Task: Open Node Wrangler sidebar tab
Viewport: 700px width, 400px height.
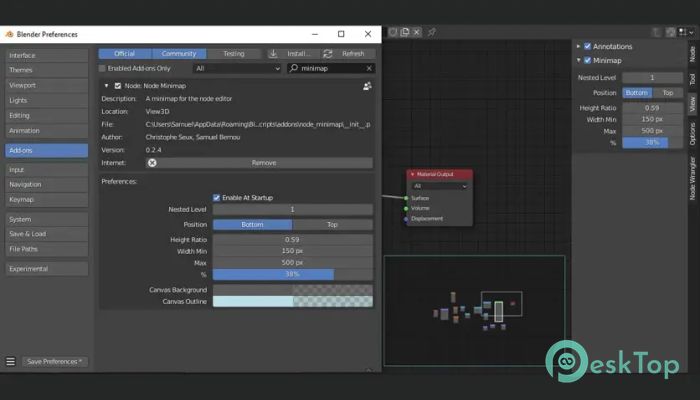Action: 692,178
